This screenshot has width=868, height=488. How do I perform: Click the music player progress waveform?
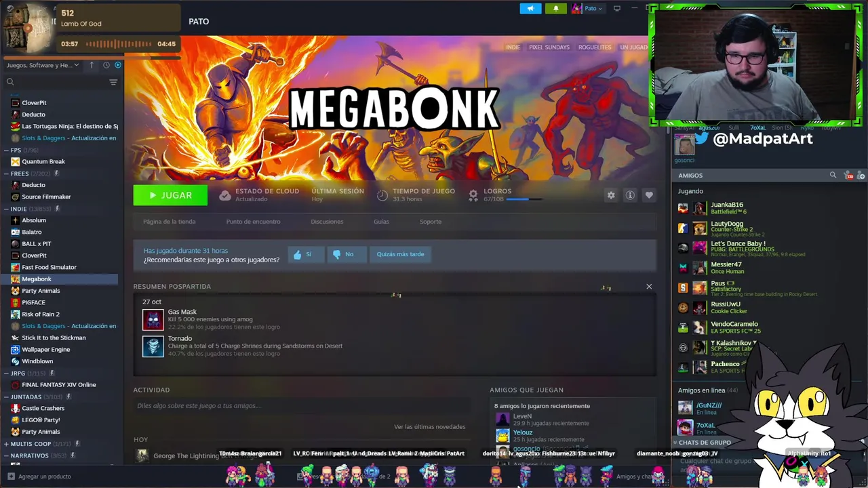coord(117,44)
